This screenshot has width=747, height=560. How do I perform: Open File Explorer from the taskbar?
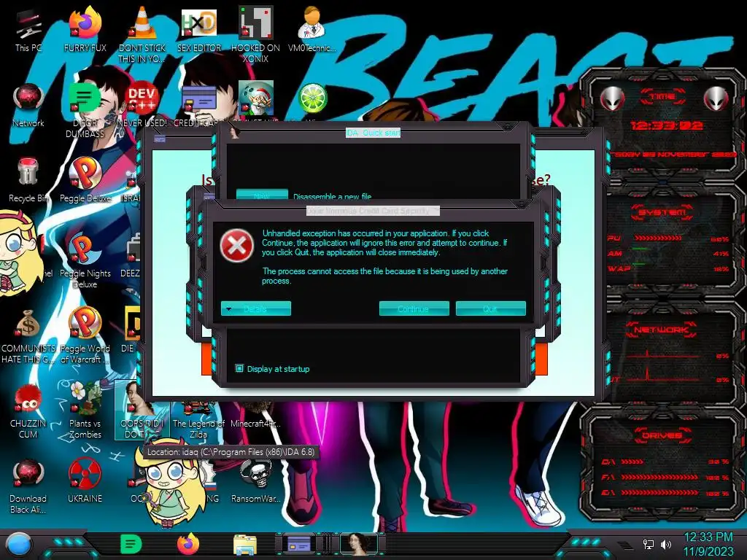coord(245,545)
